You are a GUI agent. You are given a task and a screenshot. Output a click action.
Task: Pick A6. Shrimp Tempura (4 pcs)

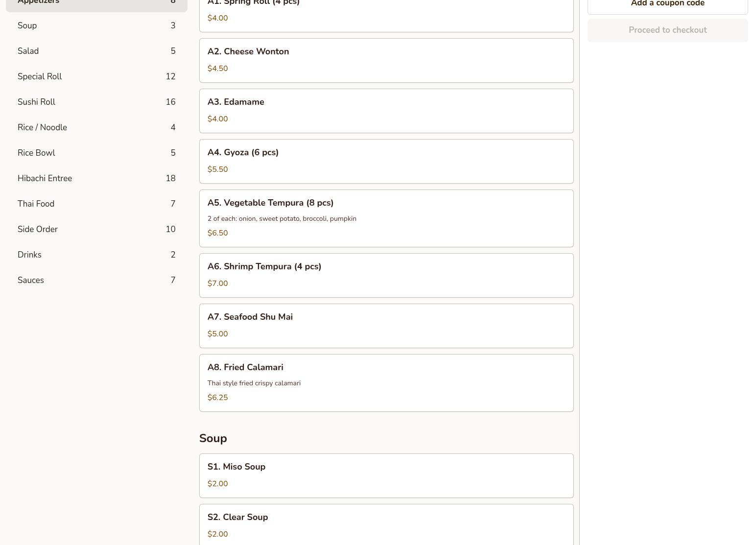point(386,275)
